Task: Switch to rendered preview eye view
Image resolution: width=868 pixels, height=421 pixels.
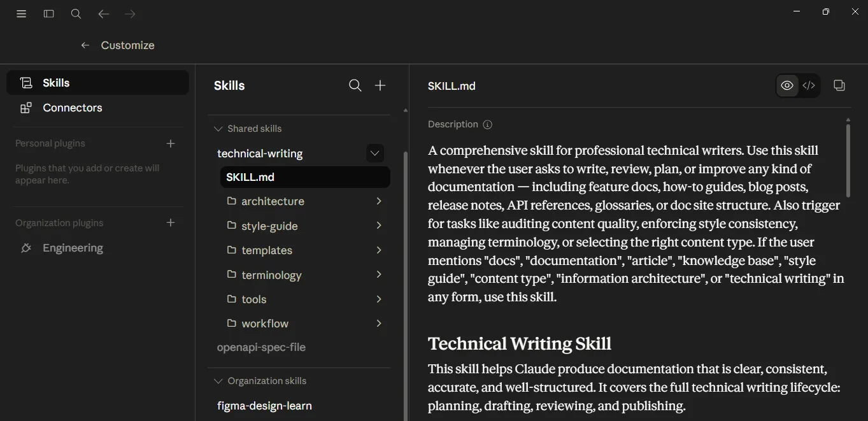Action: (787, 85)
